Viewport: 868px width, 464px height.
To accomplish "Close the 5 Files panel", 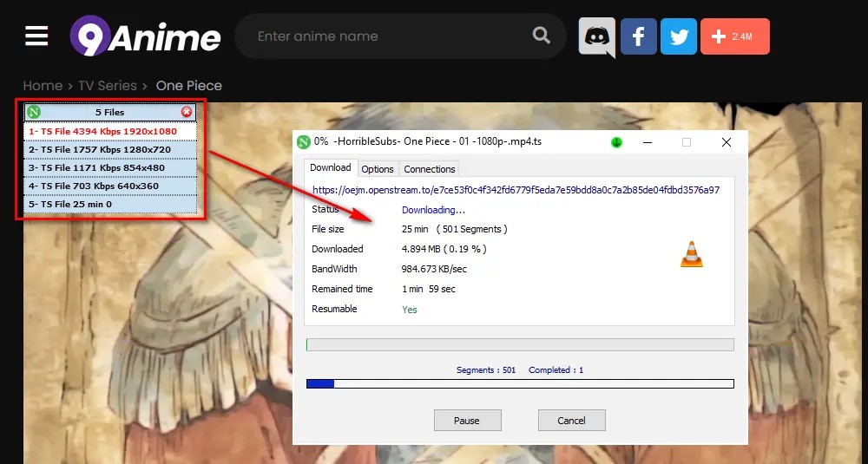I will [x=187, y=112].
